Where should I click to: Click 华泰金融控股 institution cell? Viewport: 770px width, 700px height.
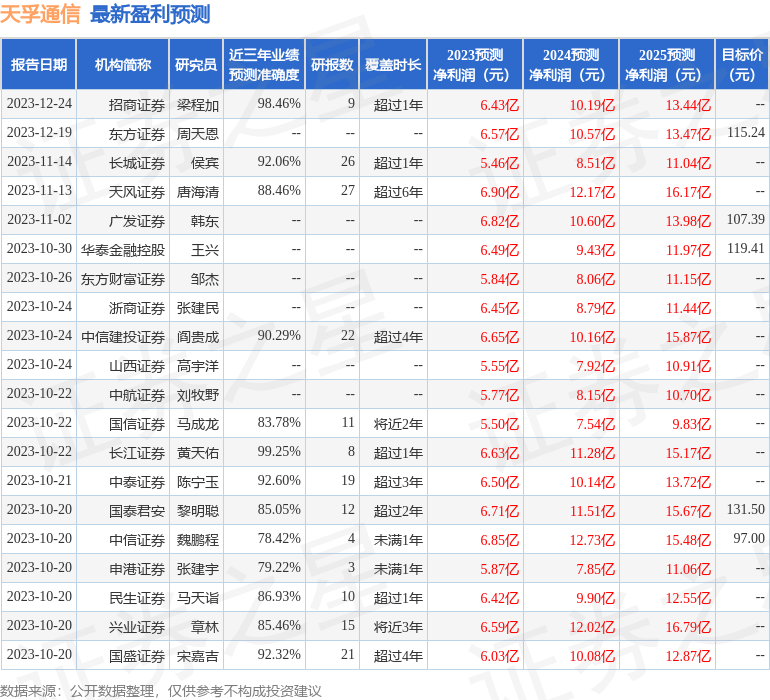coord(123,250)
